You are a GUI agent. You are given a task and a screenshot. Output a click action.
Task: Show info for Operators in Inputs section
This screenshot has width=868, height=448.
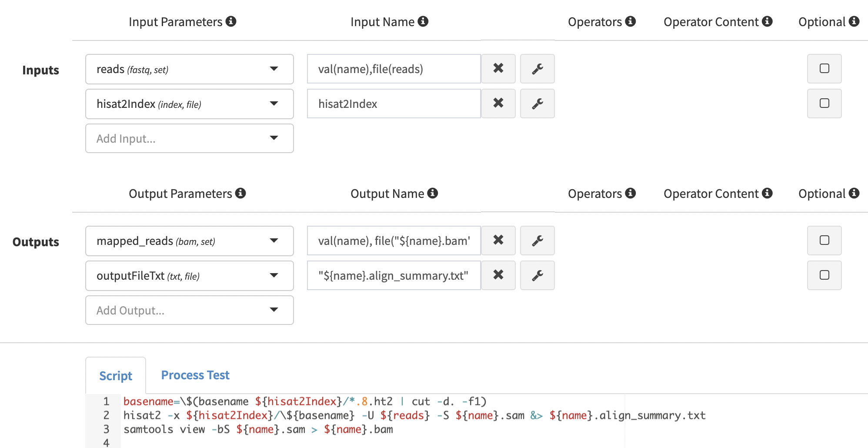tap(631, 21)
